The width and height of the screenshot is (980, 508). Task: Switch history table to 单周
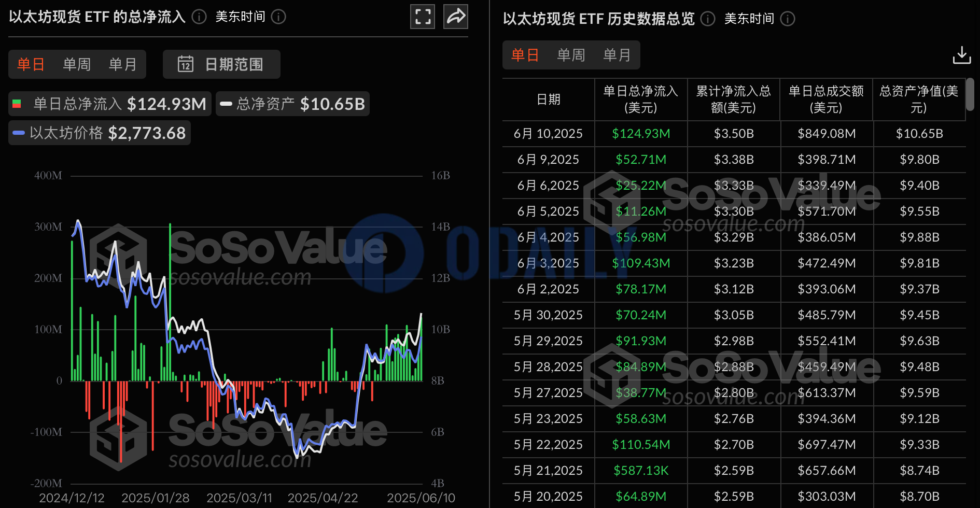click(571, 55)
